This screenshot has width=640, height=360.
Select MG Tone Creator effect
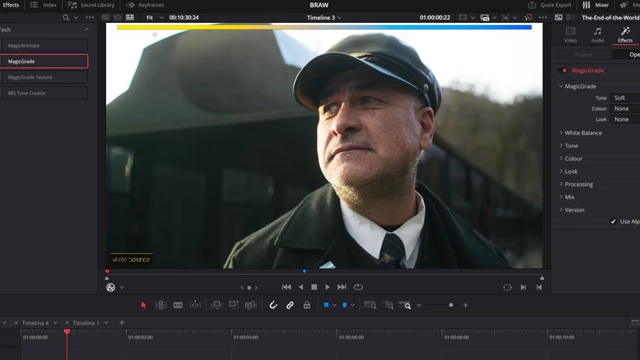pos(44,93)
